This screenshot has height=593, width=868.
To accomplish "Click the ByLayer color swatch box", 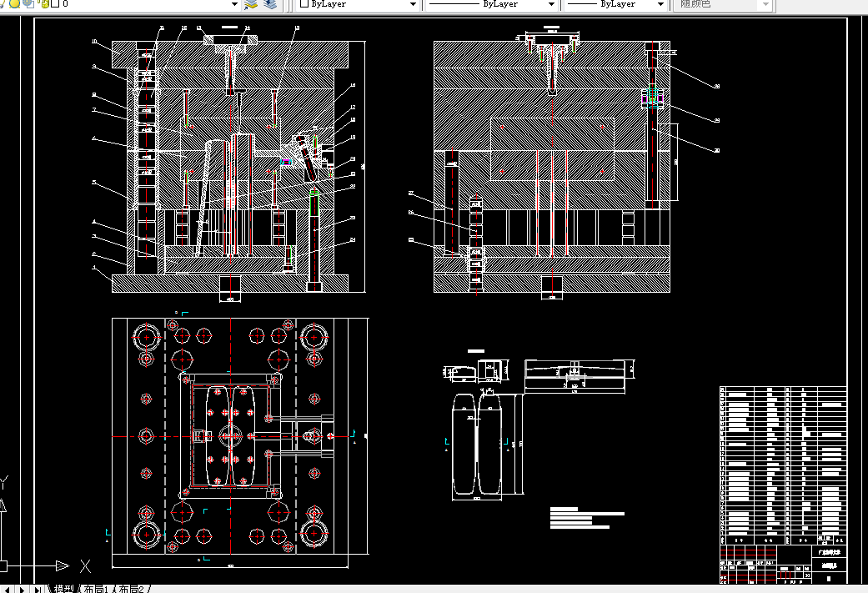I will (304, 3).
